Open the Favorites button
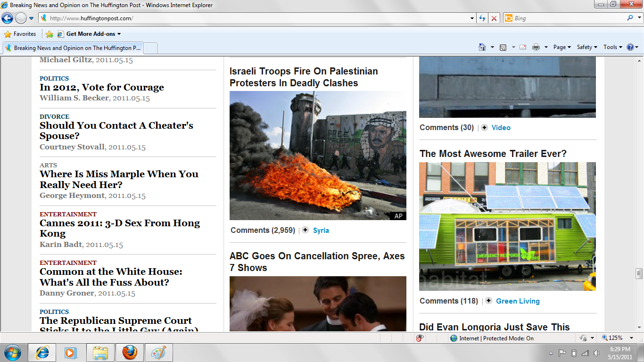 pyautogui.click(x=20, y=34)
